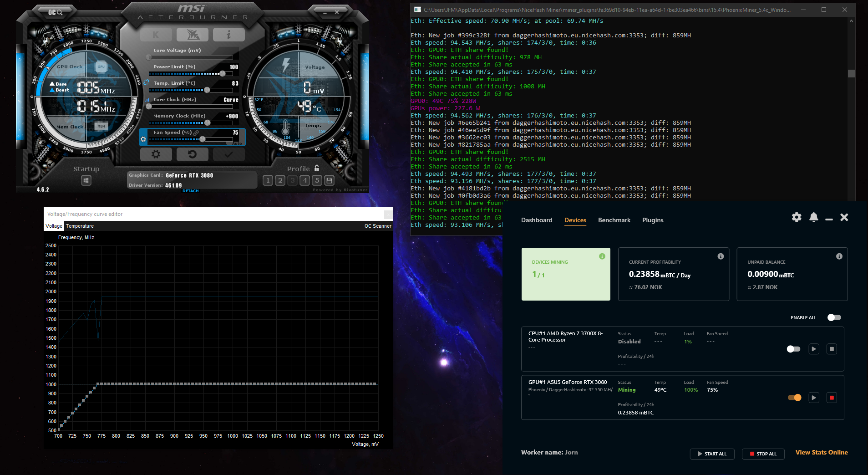Apply Afterburner settings with the checkmark
Viewport: 868px width, 475px height.
coord(228,154)
